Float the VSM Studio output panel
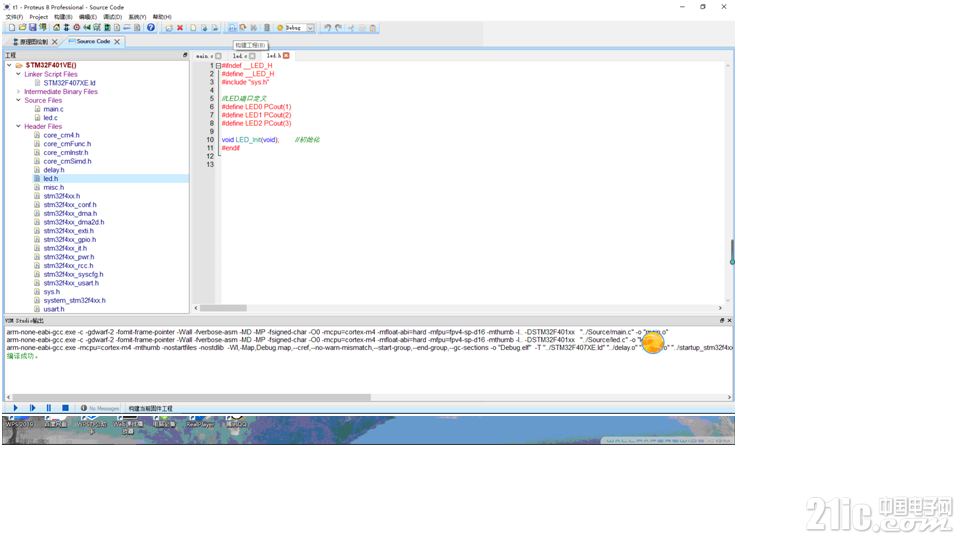This screenshot has height=540, width=960. (722, 320)
